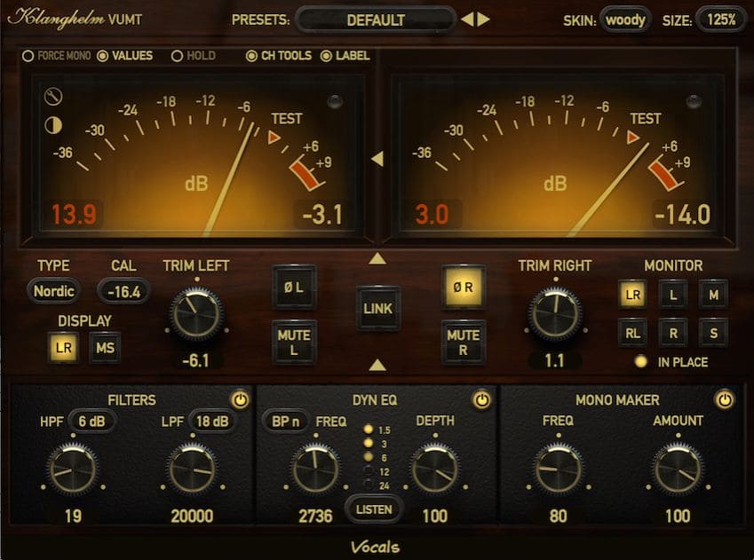Click the left meter peak LED
Image resolution: width=754 pixels, height=560 pixels.
[335, 101]
